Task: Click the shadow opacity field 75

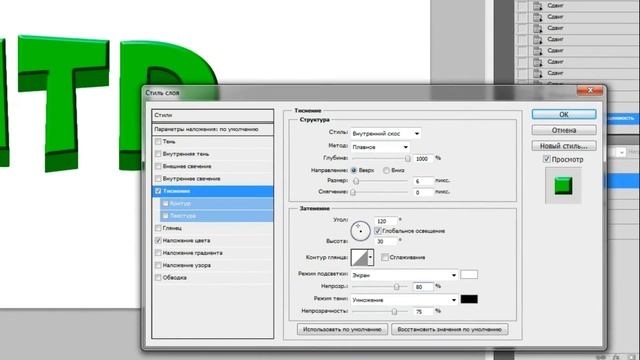Action: [x=422, y=311]
